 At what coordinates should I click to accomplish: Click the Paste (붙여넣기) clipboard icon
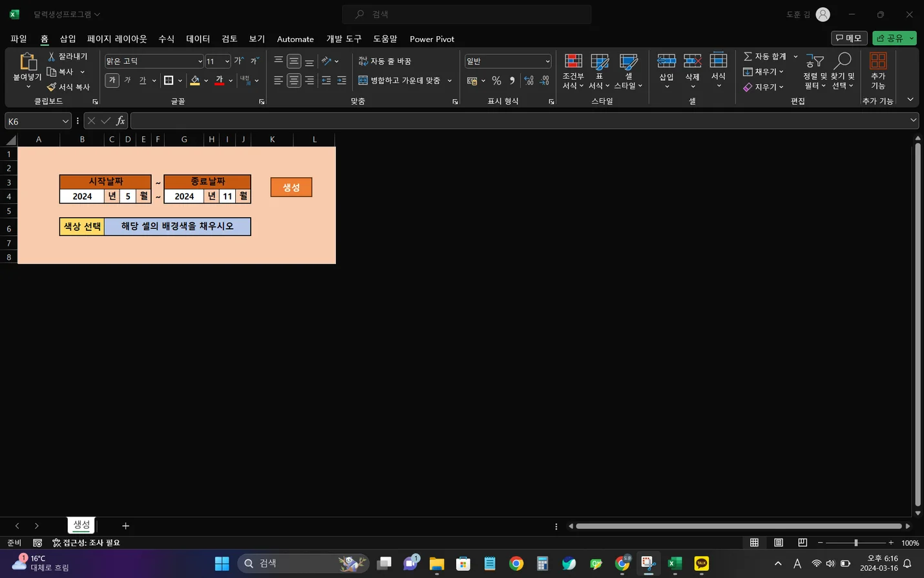click(x=27, y=62)
